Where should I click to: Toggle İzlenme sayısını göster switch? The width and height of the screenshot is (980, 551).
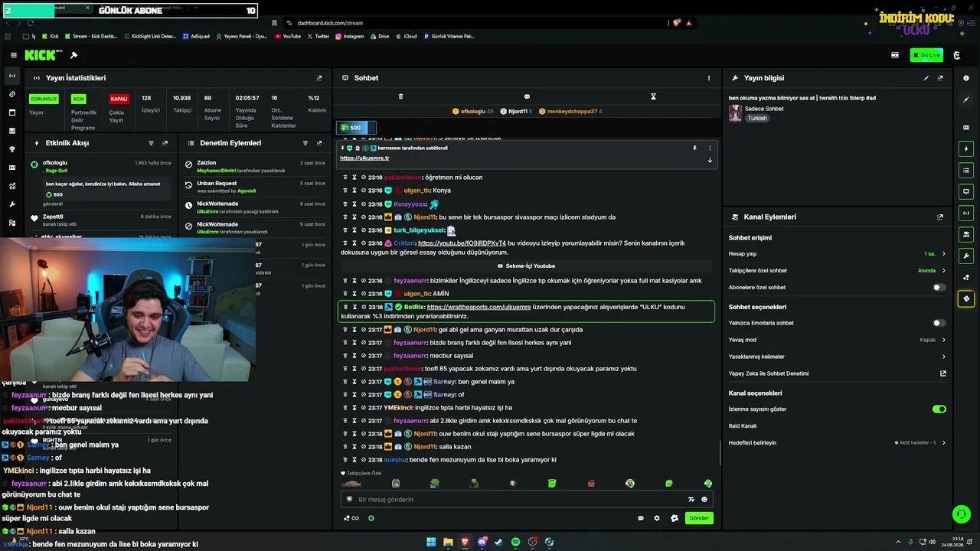click(939, 409)
